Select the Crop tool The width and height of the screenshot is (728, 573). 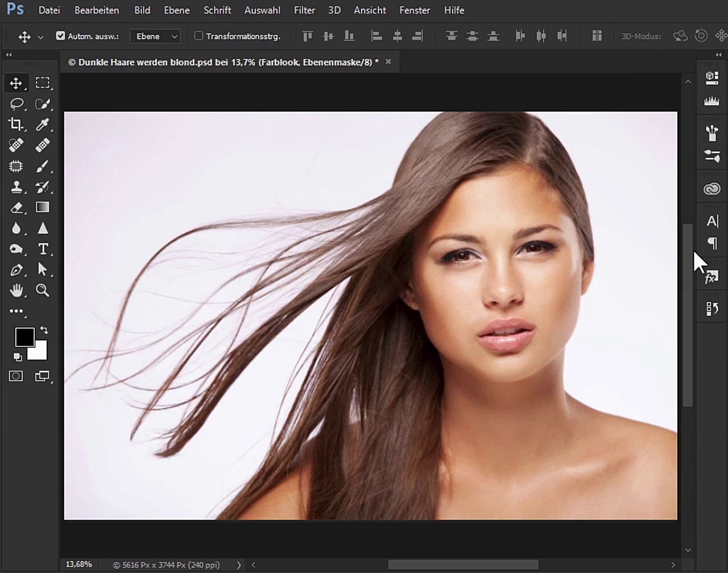tap(16, 124)
